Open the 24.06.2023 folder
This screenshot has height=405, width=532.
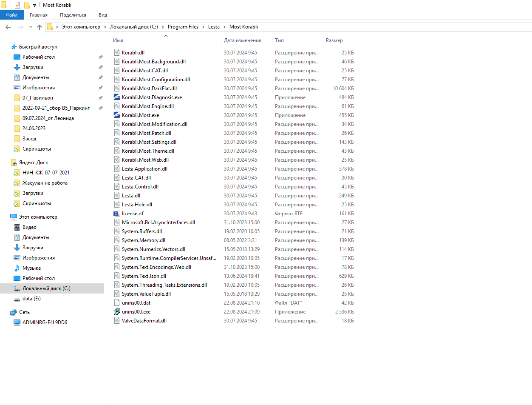point(34,128)
